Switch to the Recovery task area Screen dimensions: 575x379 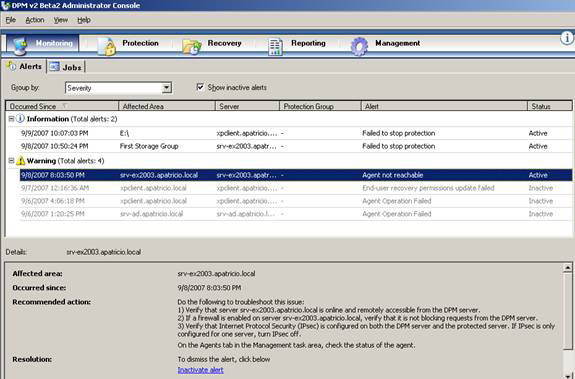click(x=212, y=46)
